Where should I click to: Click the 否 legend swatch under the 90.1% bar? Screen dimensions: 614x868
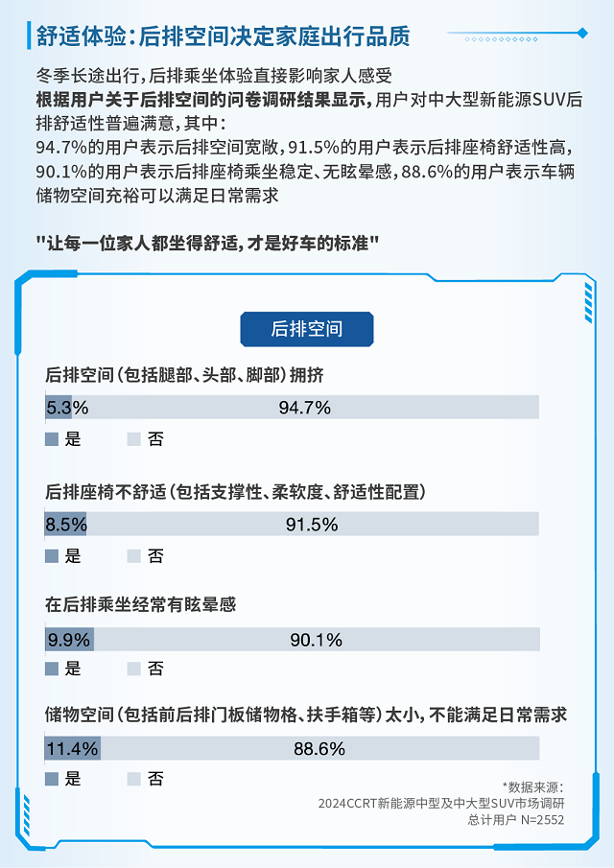click(x=134, y=669)
